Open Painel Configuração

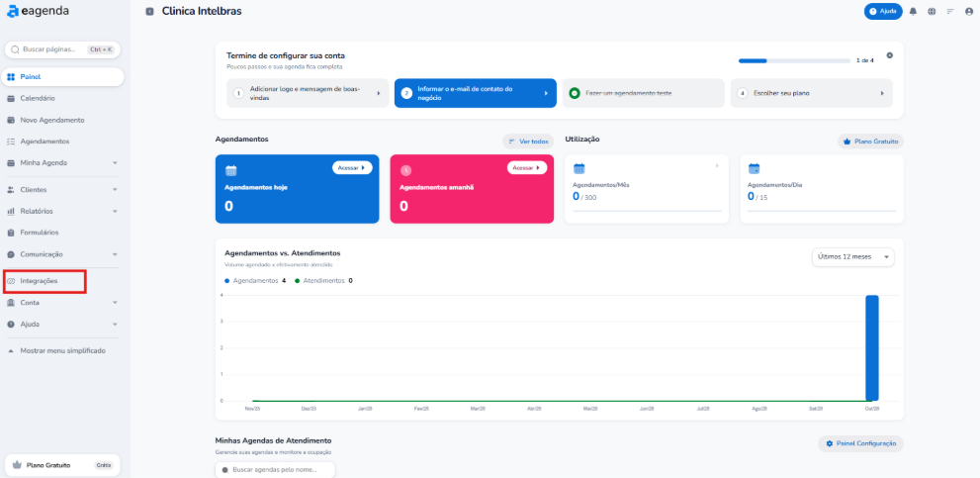coord(860,443)
